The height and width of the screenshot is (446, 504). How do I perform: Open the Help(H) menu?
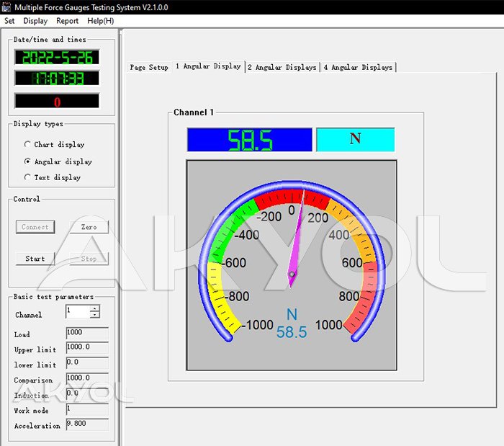coord(100,21)
